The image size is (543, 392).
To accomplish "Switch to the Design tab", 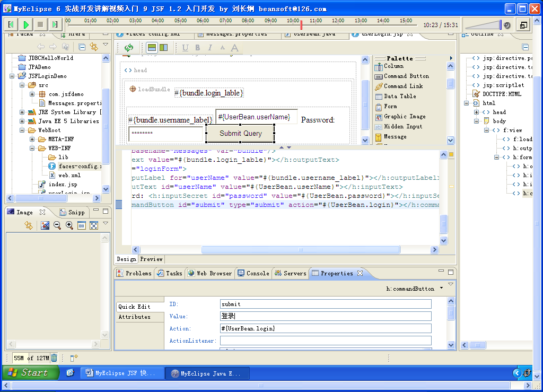I will point(126,259).
